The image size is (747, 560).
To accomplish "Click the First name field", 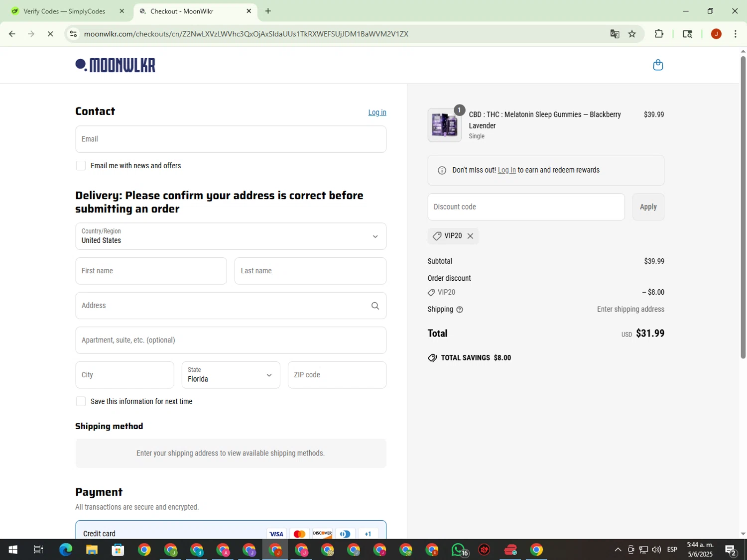I will pos(151,271).
